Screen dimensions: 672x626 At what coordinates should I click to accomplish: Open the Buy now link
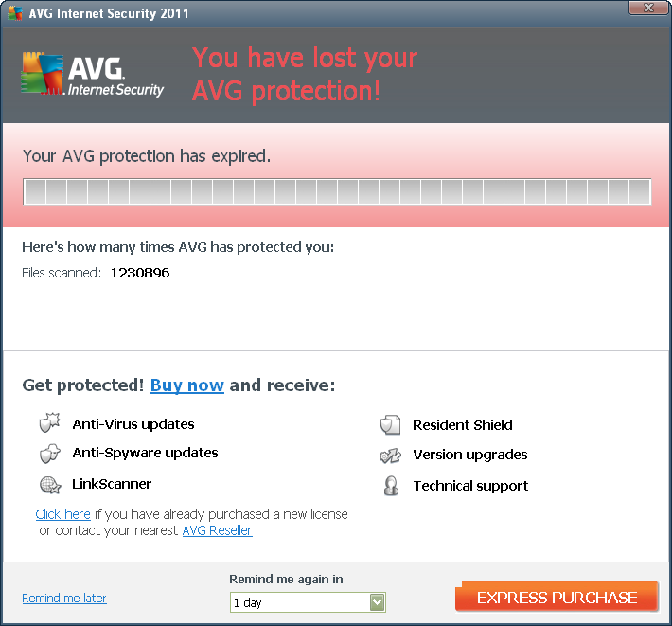186,385
